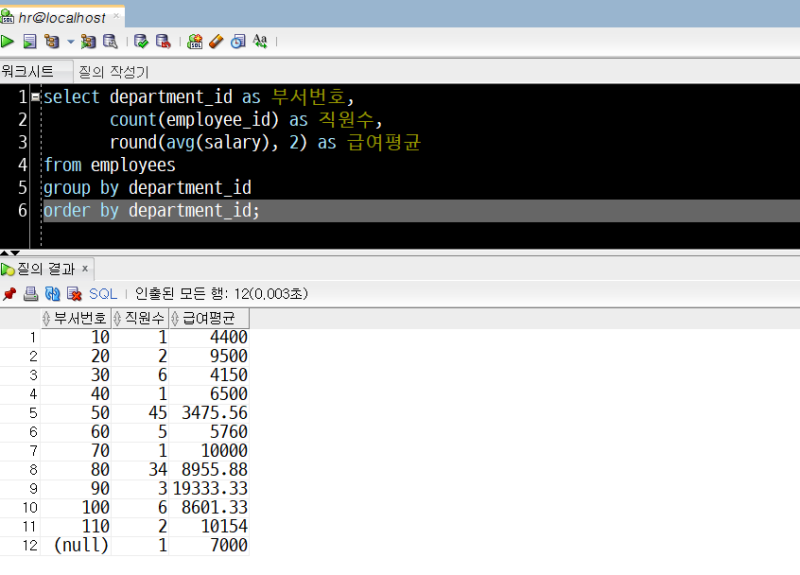Click the print results icon

[x=31, y=294]
